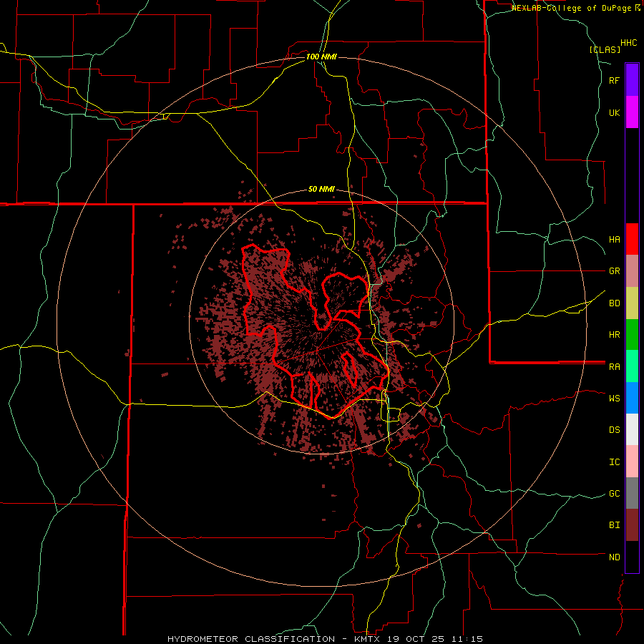Click the dusty pink GR legend swatch
The height and width of the screenshot is (644, 644).
632,271
